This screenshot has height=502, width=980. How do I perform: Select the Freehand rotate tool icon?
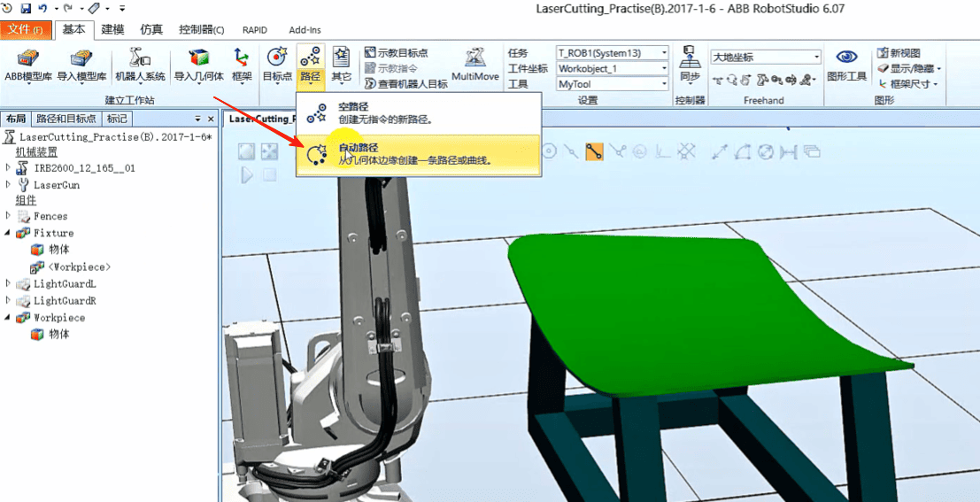pos(732,80)
